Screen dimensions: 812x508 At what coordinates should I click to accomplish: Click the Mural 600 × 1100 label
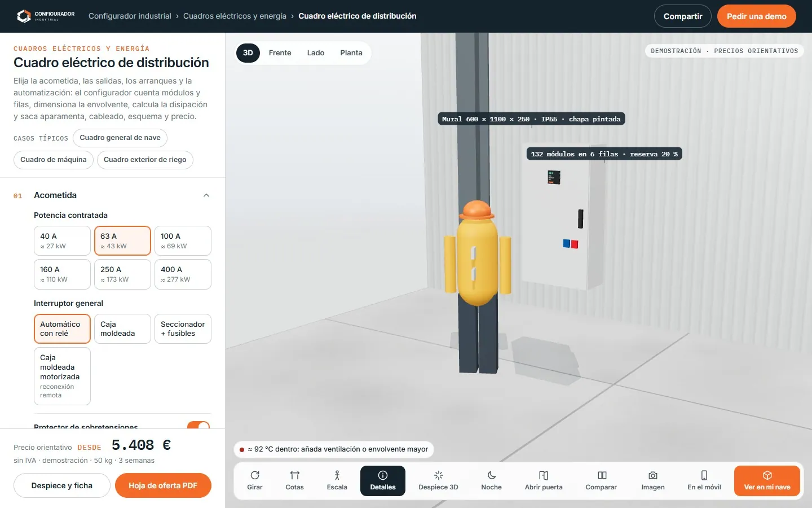[x=531, y=119]
